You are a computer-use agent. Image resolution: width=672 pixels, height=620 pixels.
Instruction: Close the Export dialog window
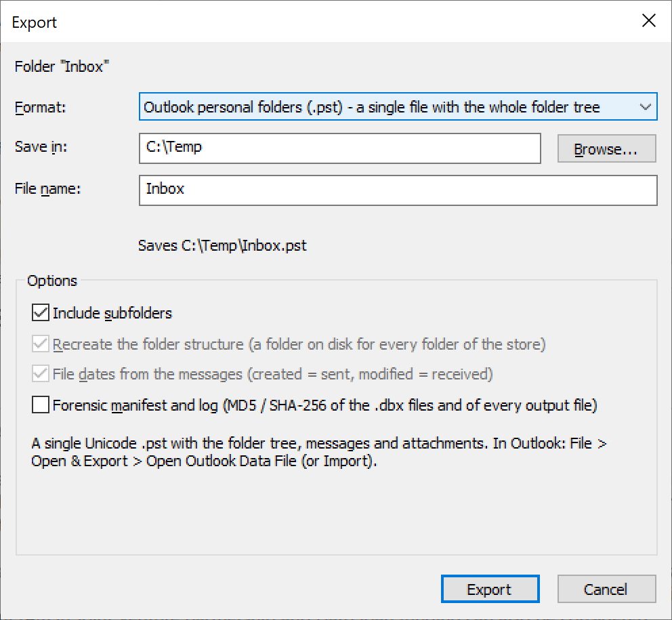pos(649,20)
